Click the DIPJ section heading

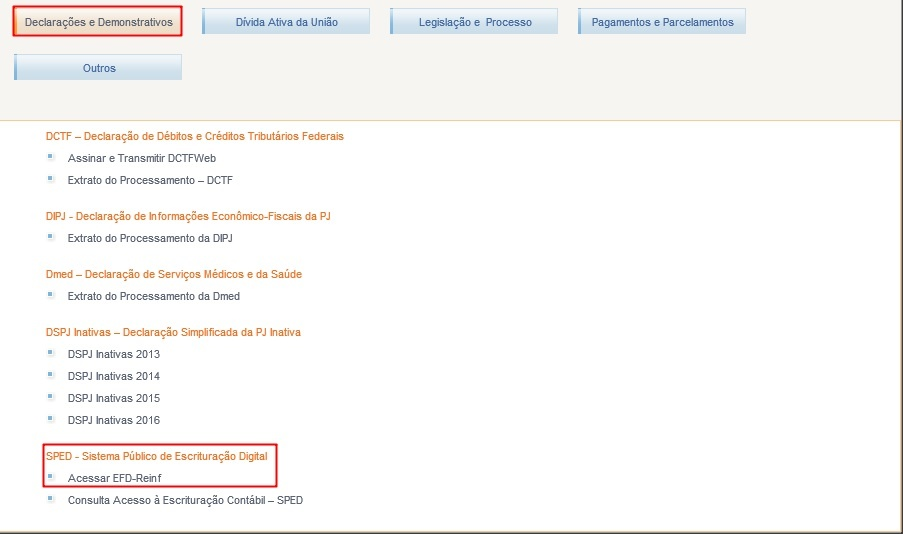188,217
